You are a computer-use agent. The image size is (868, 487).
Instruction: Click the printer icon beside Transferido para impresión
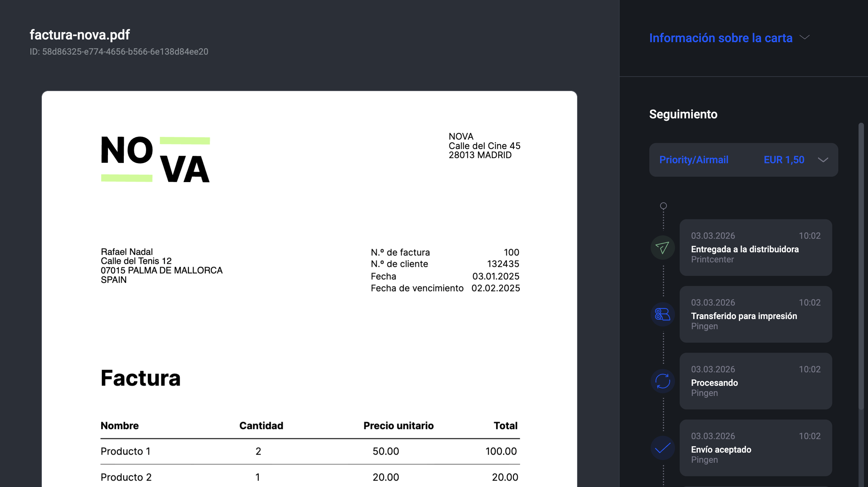tap(662, 315)
